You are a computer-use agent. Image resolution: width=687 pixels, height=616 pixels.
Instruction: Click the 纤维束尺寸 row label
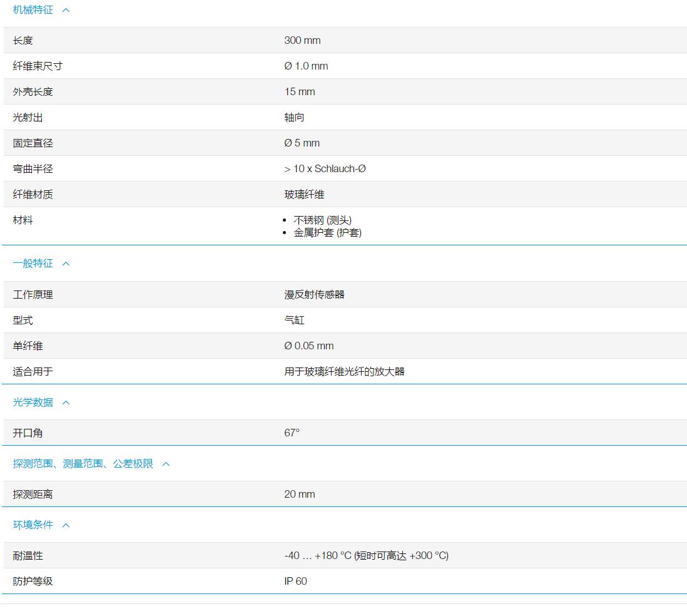coord(38,66)
